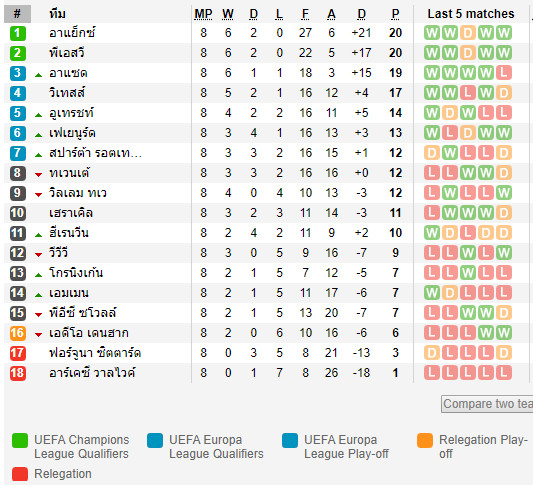Click the red L result in rank 3 row
533x485 pixels.
coord(504,73)
